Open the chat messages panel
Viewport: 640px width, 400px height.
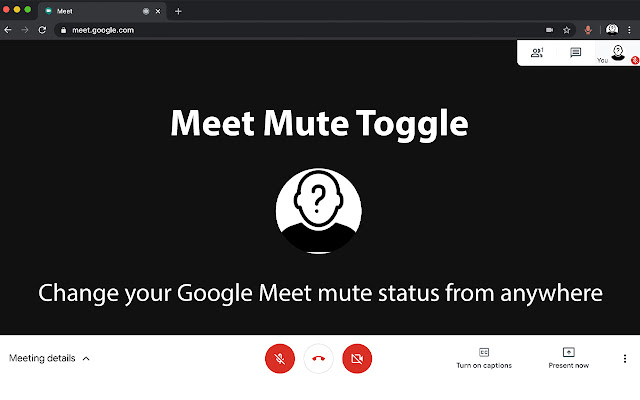click(576, 52)
